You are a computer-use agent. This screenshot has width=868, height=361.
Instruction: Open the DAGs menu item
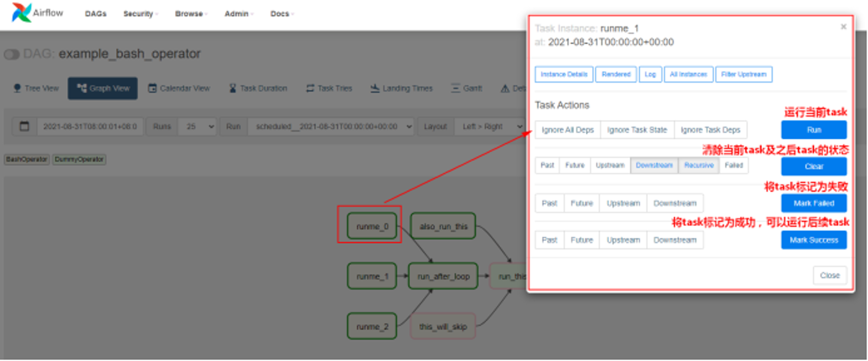[95, 13]
